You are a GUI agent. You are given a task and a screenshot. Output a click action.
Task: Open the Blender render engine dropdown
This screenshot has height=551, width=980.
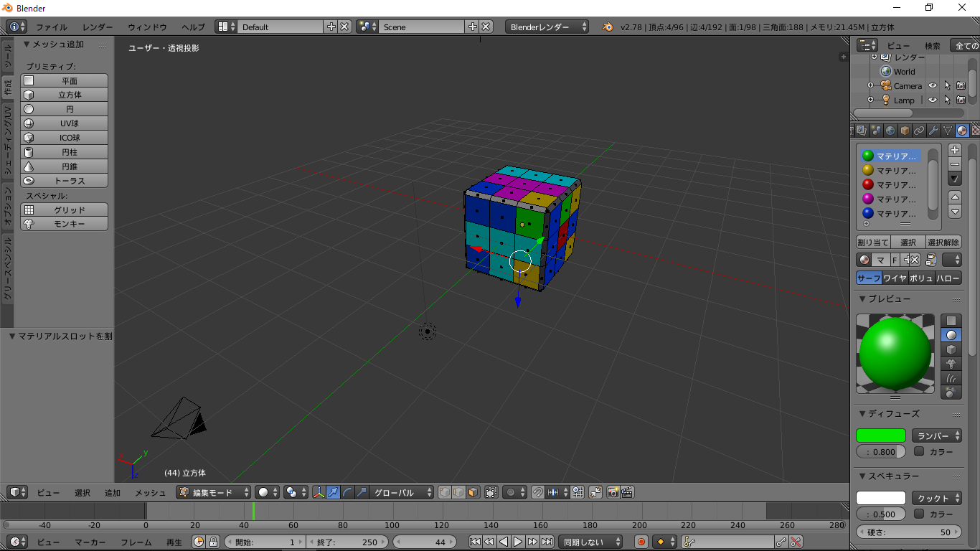(x=547, y=27)
